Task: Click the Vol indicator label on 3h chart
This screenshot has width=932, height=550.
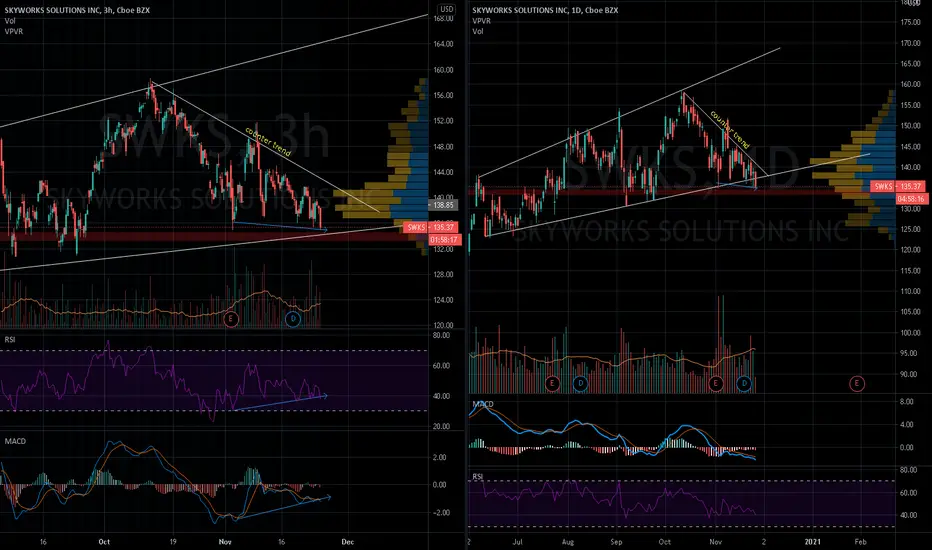Action: [10, 21]
